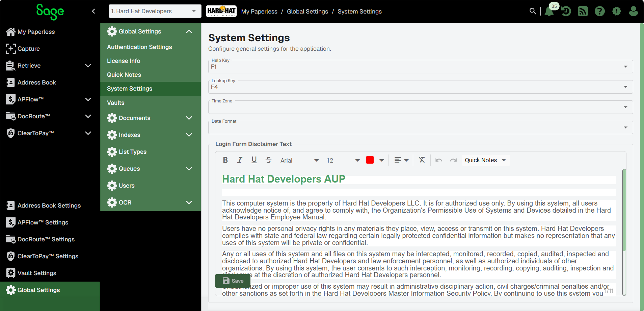Click the Global Settings breadcrumb link

click(x=307, y=11)
